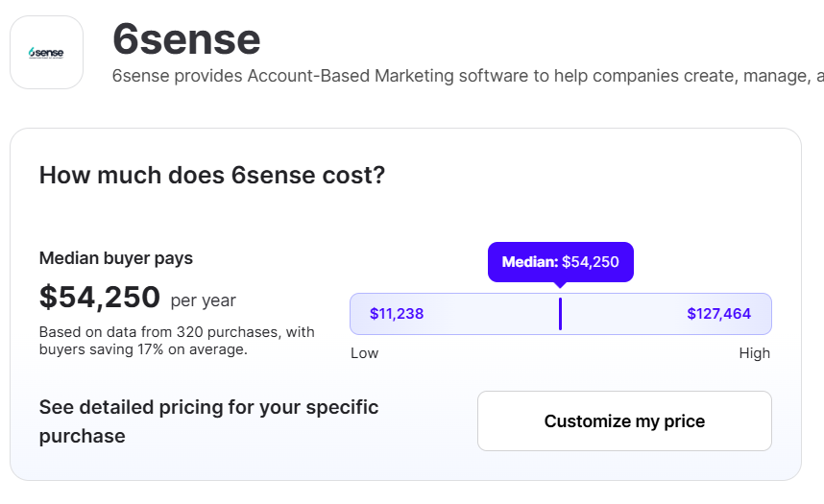The image size is (824, 504).
Task: Click the 'buyers saving 17% on average' line
Action: click(x=142, y=349)
